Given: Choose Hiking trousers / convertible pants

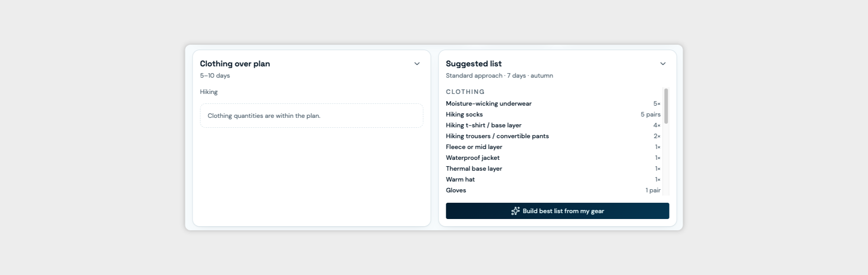Looking at the screenshot, I should click(553, 136).
